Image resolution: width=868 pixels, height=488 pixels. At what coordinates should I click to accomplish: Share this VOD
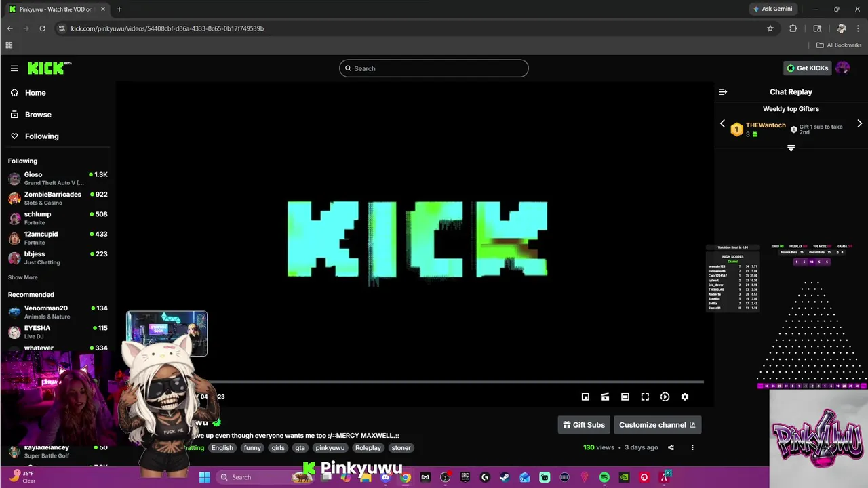tap(671, 447)
